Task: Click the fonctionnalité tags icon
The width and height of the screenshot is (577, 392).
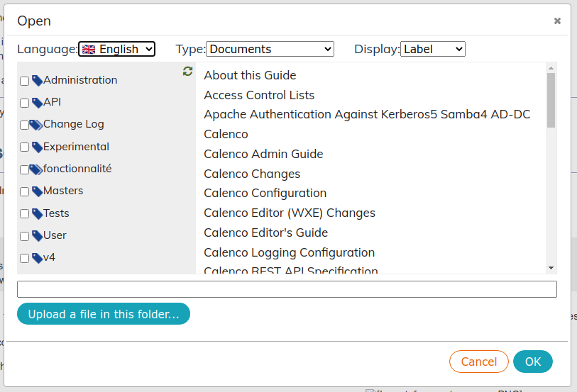Action: 35,169
